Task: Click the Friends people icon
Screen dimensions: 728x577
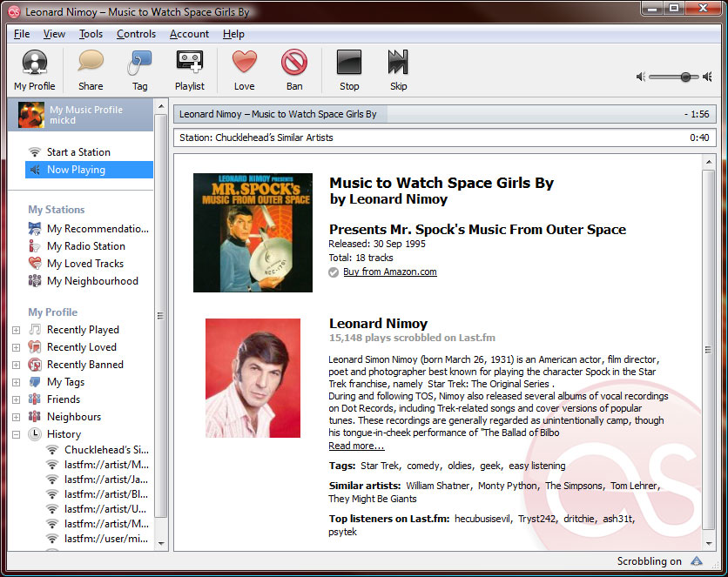Action: click(35, 399)
